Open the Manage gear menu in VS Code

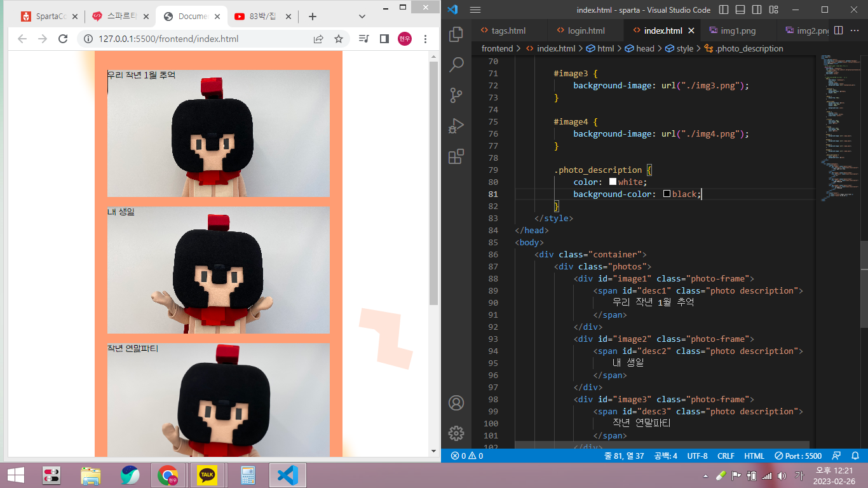[x=456, y=433]
